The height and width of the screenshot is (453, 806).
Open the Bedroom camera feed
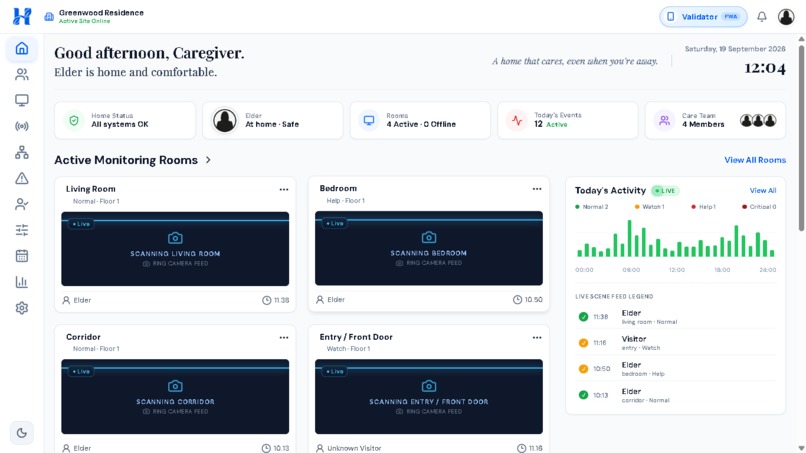(x=429, y=248)
